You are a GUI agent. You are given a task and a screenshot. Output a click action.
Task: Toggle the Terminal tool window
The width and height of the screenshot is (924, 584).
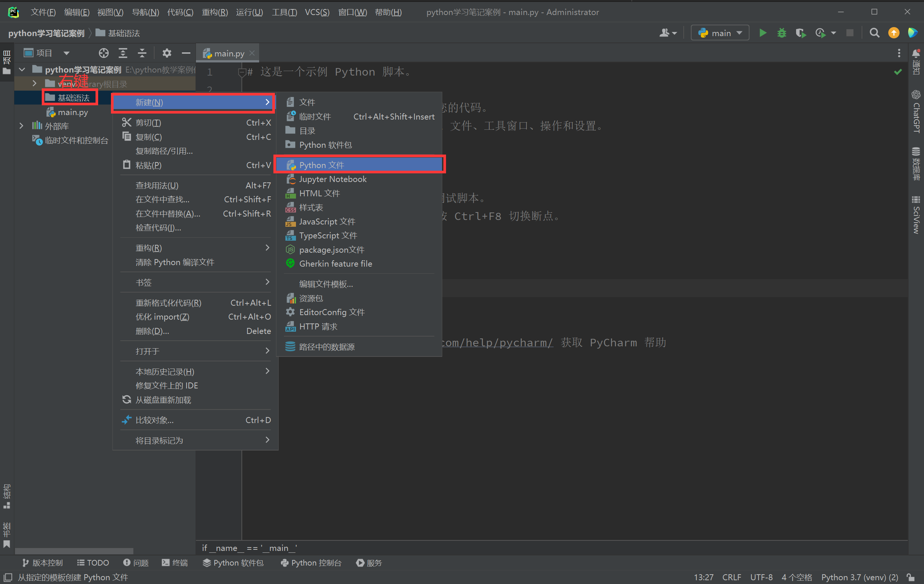coord(174,563)
